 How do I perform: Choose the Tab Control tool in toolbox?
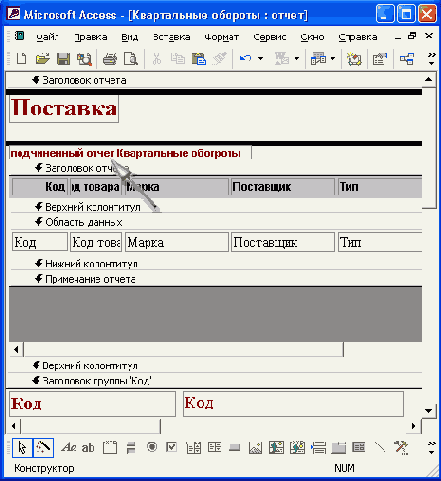tap(338, 448)
